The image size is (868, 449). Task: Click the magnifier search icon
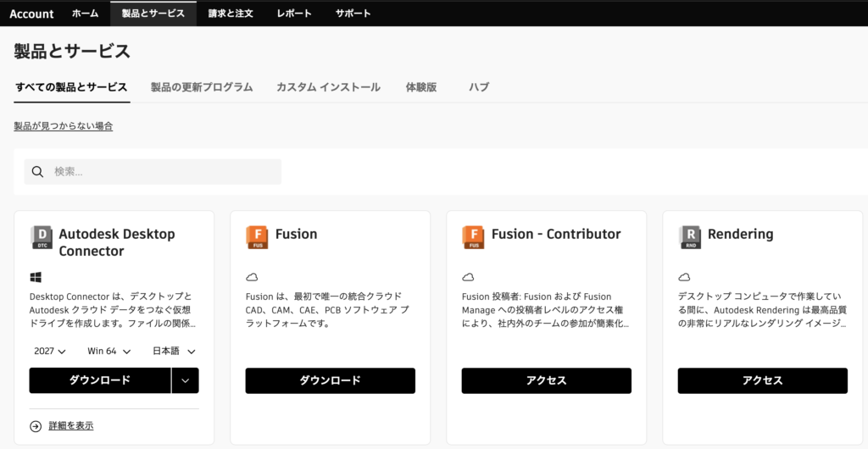[37, 172]
